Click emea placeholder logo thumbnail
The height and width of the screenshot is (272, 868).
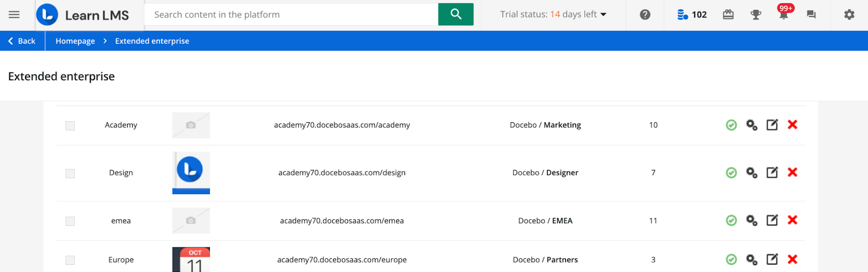click(x=191, y=220)
